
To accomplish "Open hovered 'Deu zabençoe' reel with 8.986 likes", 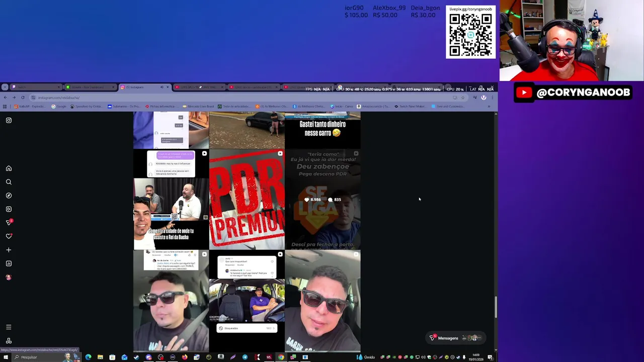I will click(323, 200).
